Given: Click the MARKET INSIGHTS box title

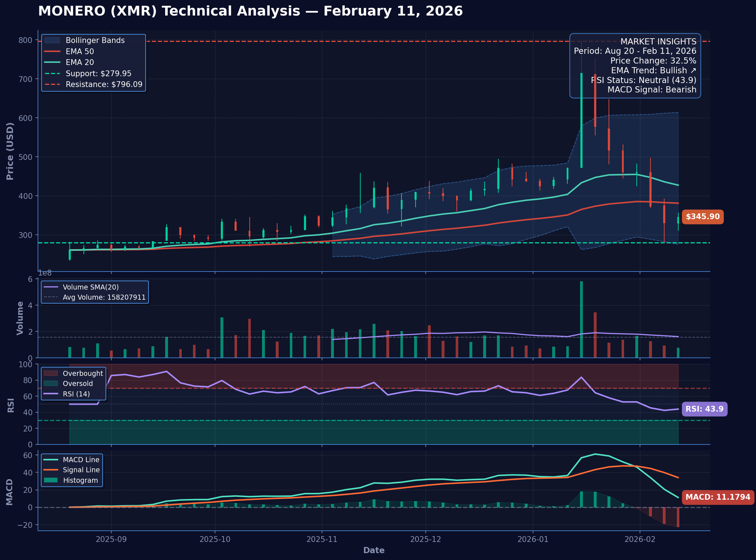Looking at the screenshot, I should pyautogui.click(x=658, y=42).
